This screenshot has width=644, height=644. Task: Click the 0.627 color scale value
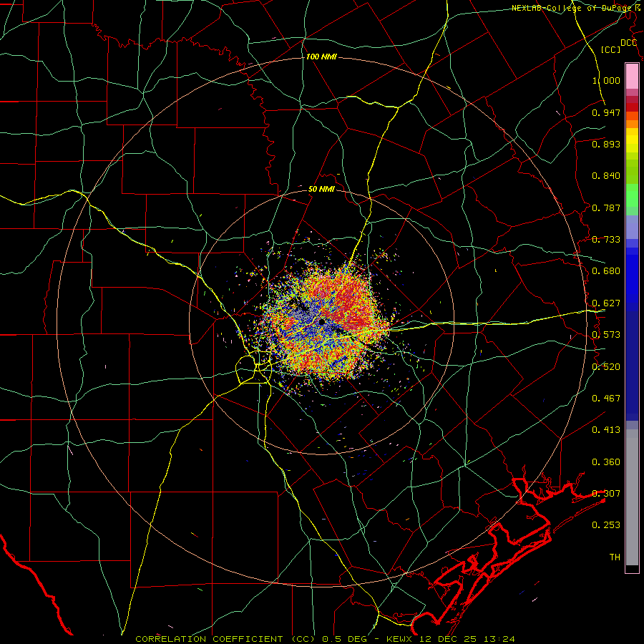tap(606, 303)
